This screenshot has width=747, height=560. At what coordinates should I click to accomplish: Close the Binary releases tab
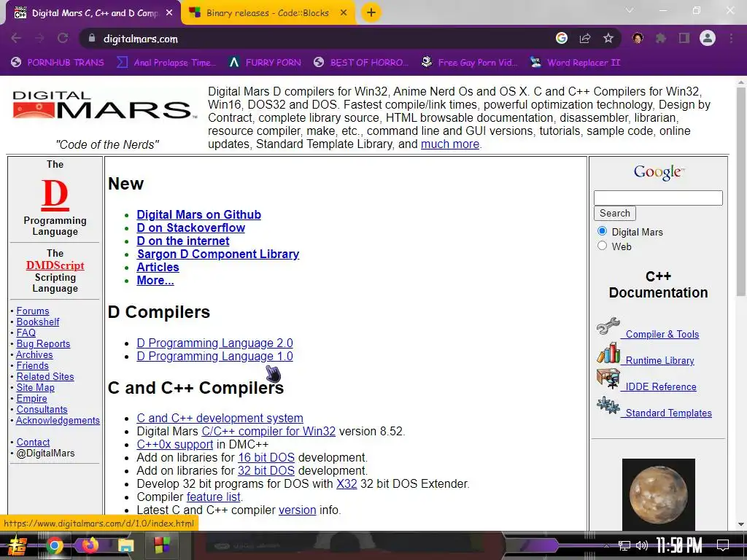(x=344, y=13)
